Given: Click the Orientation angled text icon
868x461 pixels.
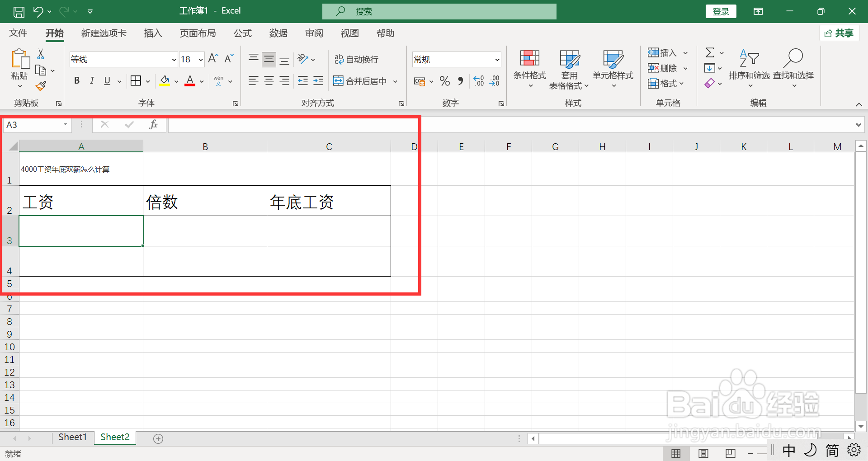Looking at the screenshot, I should 303,59.
